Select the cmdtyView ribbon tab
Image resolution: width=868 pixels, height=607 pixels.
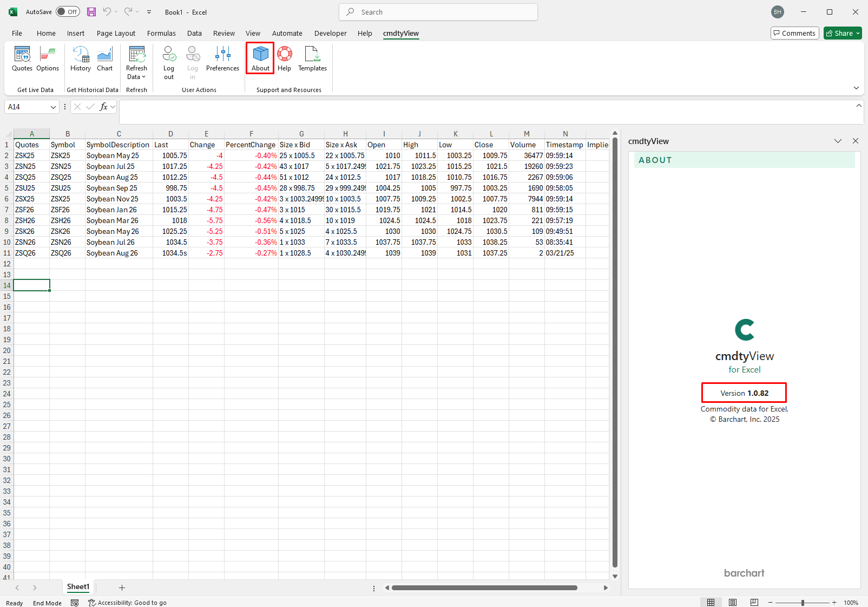click(x=401, y=33)
